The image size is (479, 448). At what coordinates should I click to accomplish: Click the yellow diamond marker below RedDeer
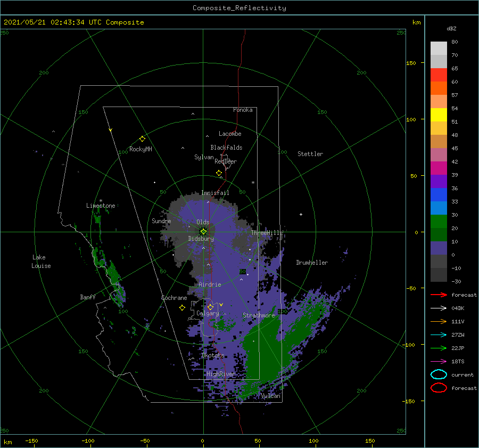219,173
